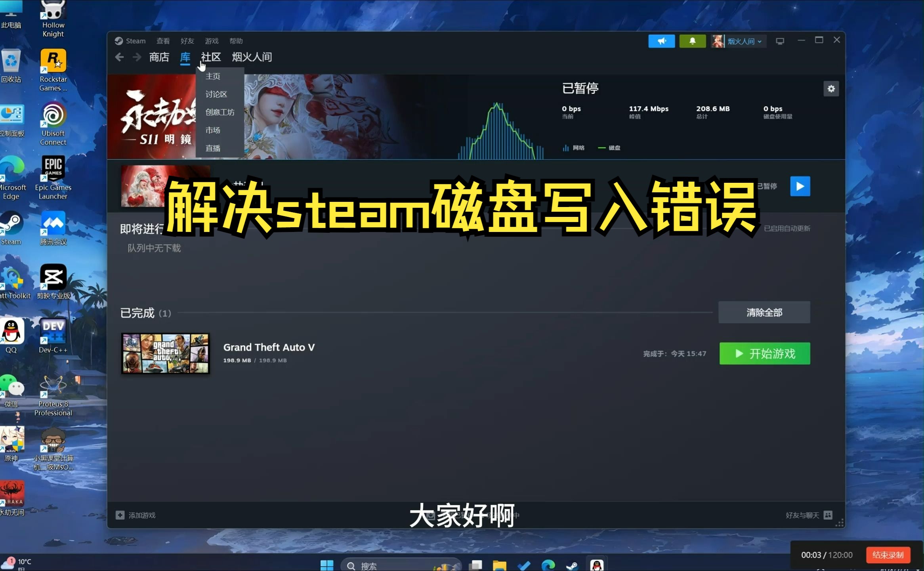Open the Steam menu
Image resolution: width=924 pixels, height=571 pixels.
tap(130, 41)
